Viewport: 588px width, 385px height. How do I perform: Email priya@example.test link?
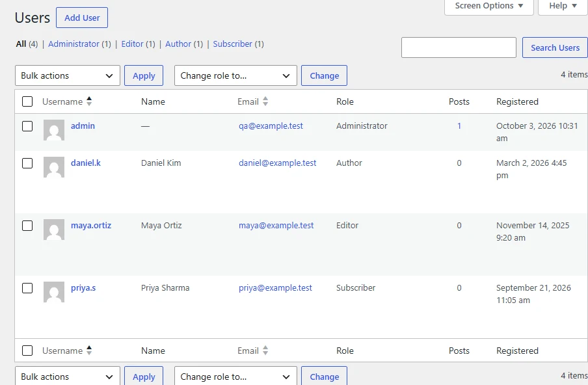[x=275, y=288]
